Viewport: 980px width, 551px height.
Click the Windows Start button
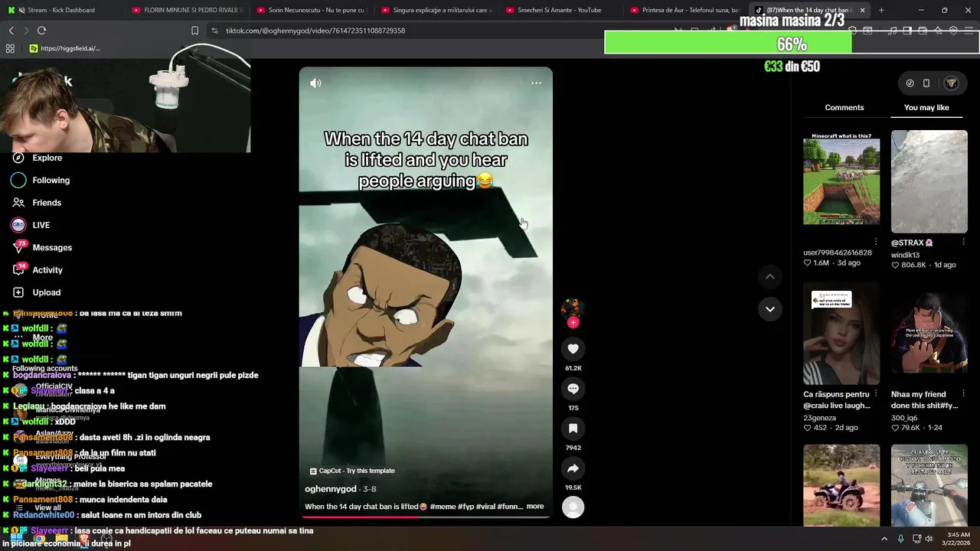point(16,539)
